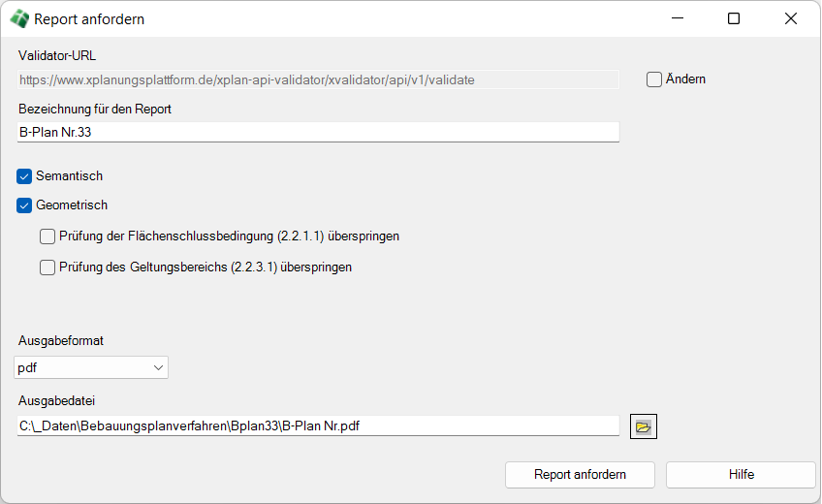Image resolution: width=822 pixels, height=504 pixels.
Task: Click the Report anfordern window title text
Action: click(x=89, y=18)
